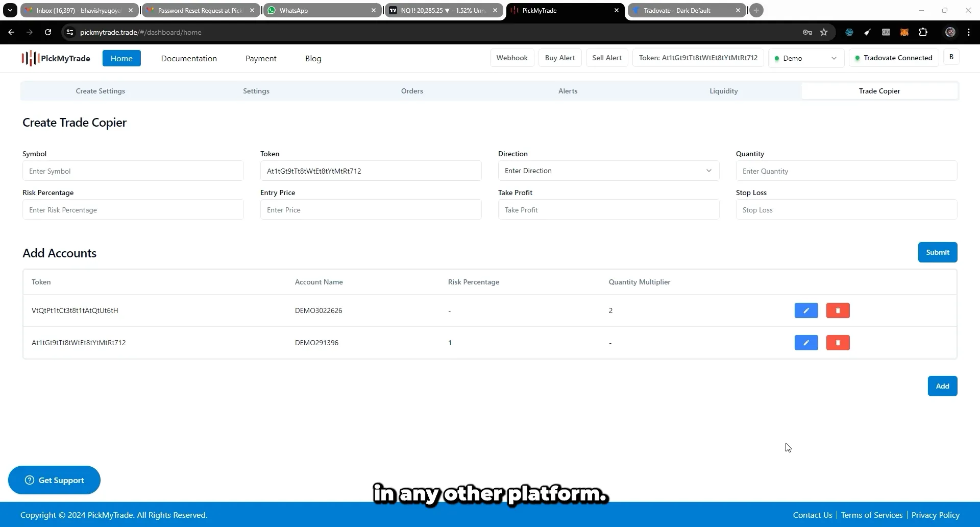980x527 pixels.
Task: Focus the Take Profit field
Action: coord(608,209)
